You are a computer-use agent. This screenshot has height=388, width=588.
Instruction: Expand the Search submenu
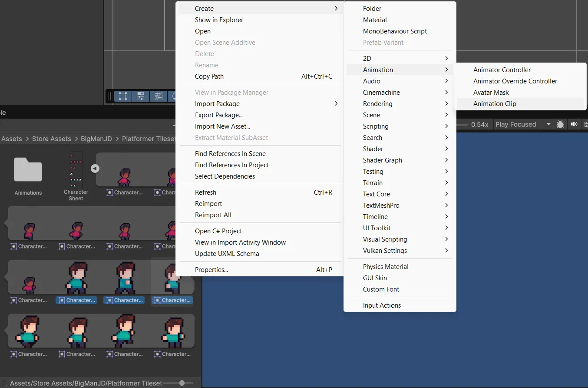(x=400, y=138)
